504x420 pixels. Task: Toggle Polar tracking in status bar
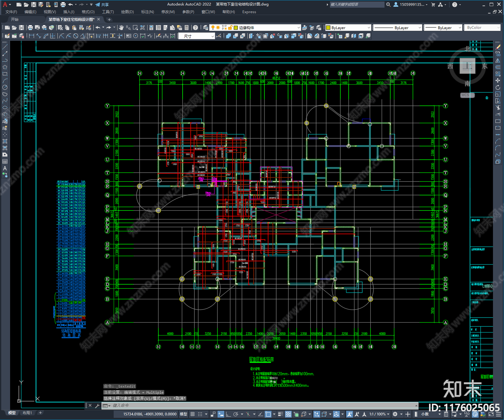(235, 414)
